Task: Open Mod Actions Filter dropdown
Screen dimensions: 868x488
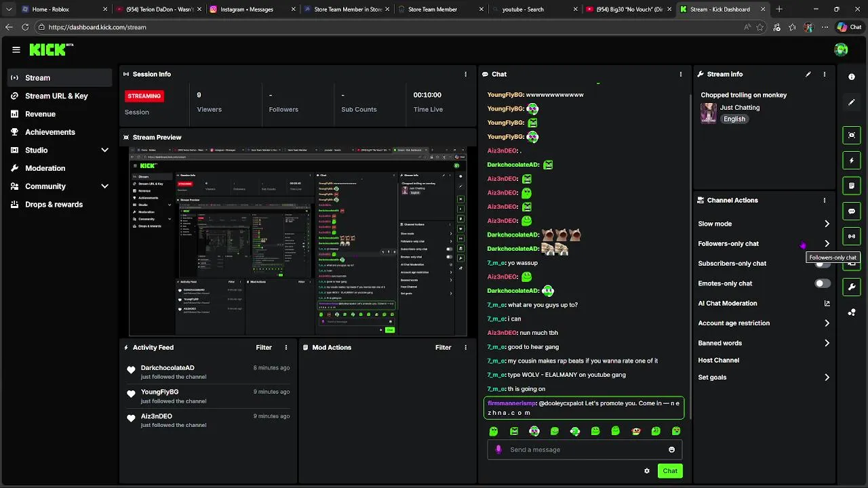Action: coord(443,347)
